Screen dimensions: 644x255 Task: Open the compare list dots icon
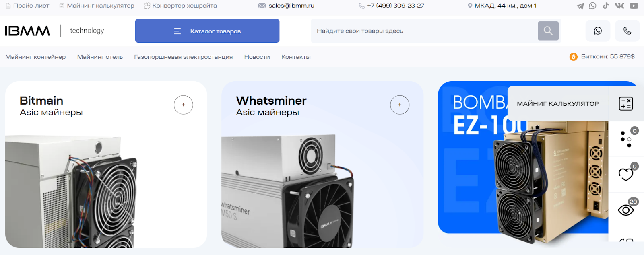click(626, 139)
